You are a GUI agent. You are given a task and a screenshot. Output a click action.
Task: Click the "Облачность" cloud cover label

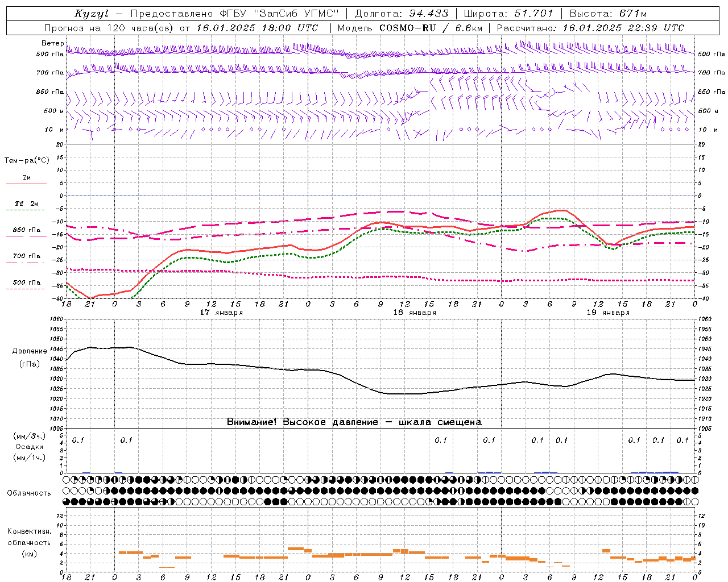coord(29,493)
